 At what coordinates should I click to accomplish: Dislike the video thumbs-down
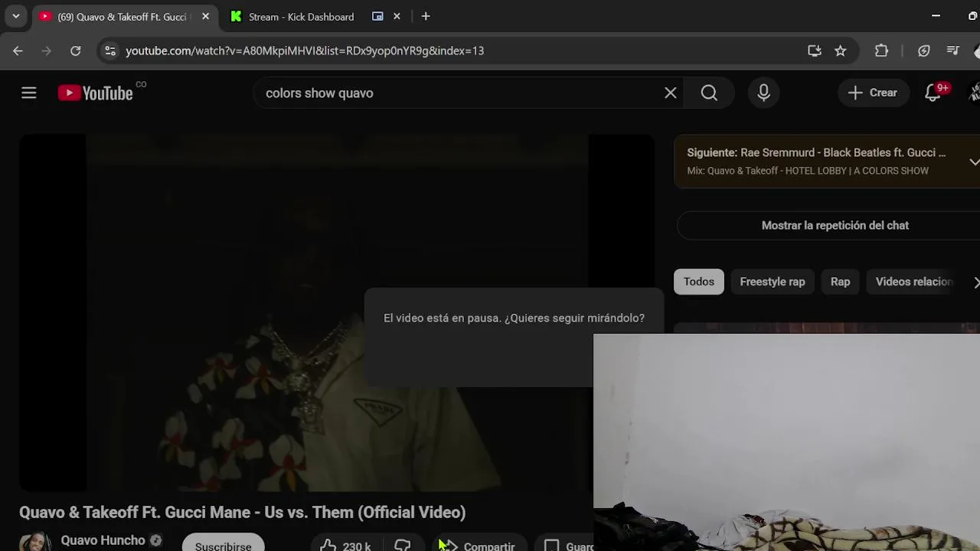403,544
